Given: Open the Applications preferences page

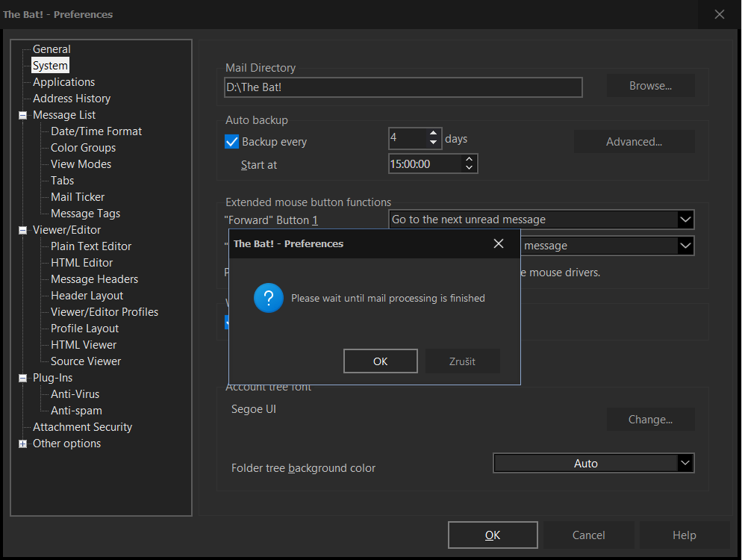Looking at the screenshot, I should pyautogui.click(x=64, y=82).
